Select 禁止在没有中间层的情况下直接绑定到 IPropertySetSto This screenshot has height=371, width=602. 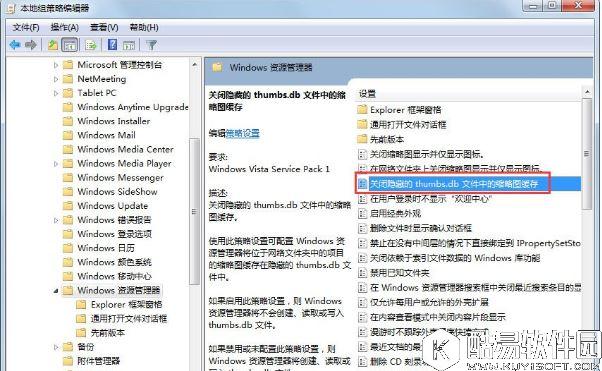(475, 243)
